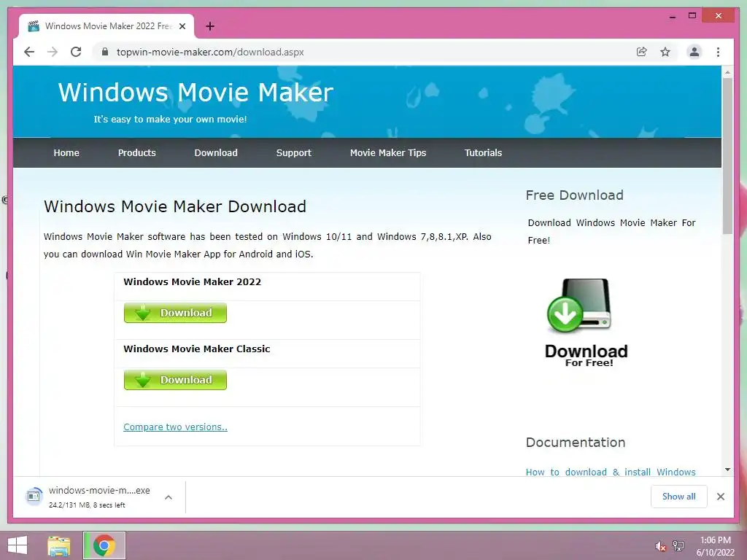Click the scrollbar down arrow
The image size is (747, 560).
727,470
